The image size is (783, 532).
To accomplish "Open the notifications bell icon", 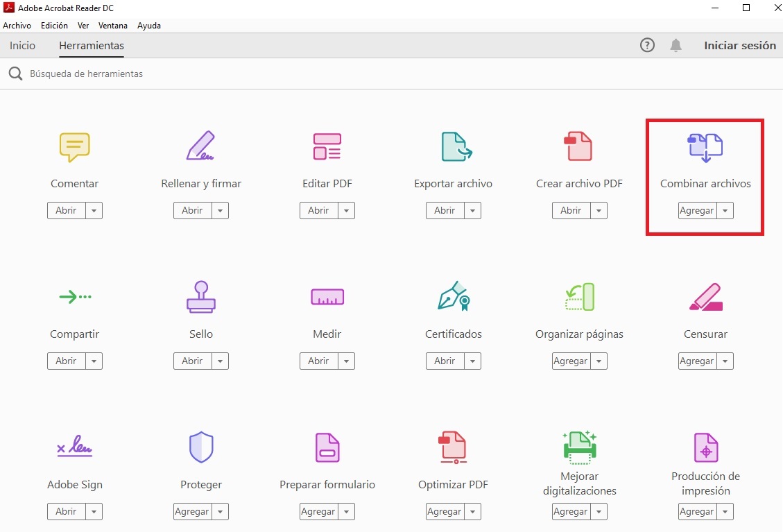I will tap(676, 45).
